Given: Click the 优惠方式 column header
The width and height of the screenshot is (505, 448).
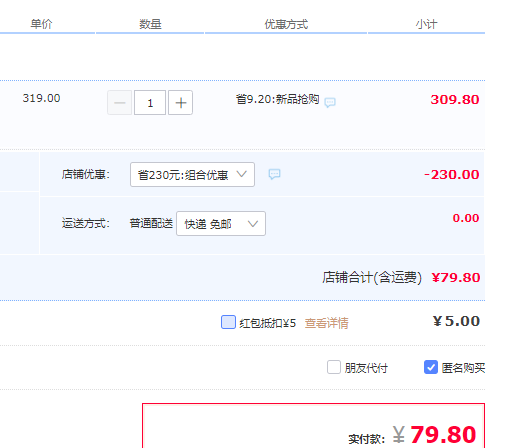Looking at the screenshot, I should 286,24.
